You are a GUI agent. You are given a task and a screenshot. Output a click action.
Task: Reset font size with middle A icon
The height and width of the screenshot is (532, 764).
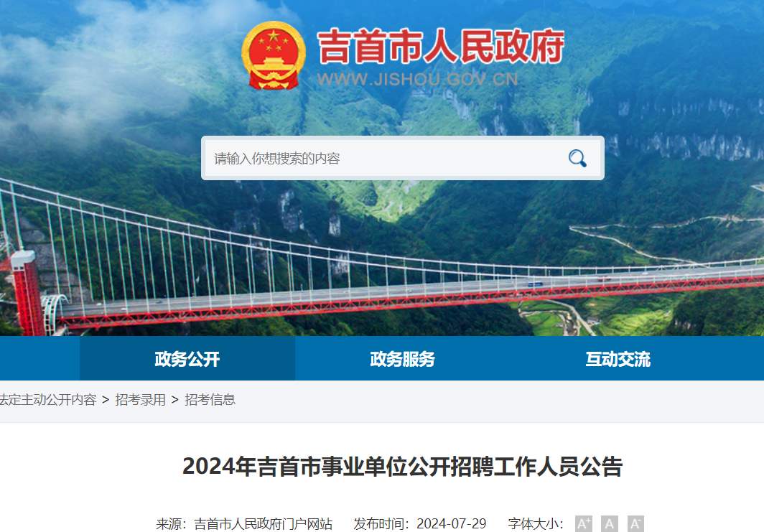tap(609, 523)
